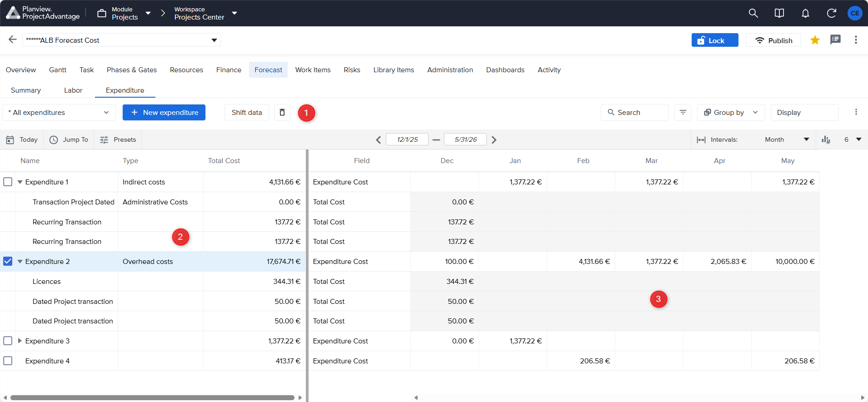Toggle the favorite star icon
Viewport: 868px width, 402px height.
(x=815, y=40)
